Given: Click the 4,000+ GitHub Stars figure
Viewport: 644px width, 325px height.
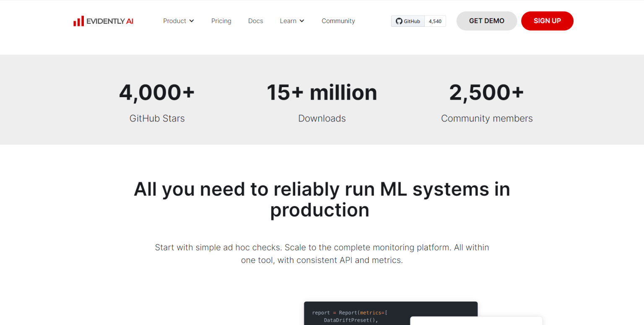Looking at the screenshot, I should pos(157,93).
